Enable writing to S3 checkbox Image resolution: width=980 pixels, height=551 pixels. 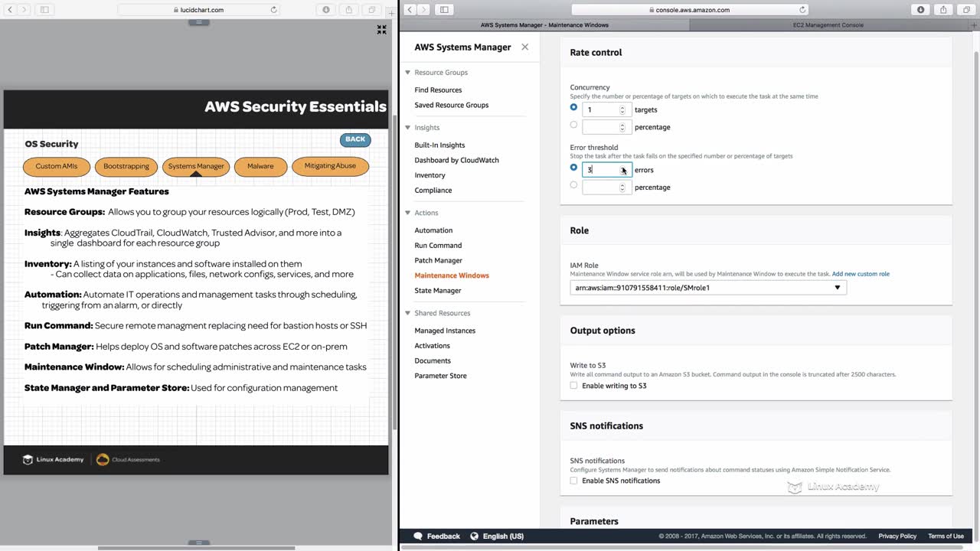click(x=573, y=386)
